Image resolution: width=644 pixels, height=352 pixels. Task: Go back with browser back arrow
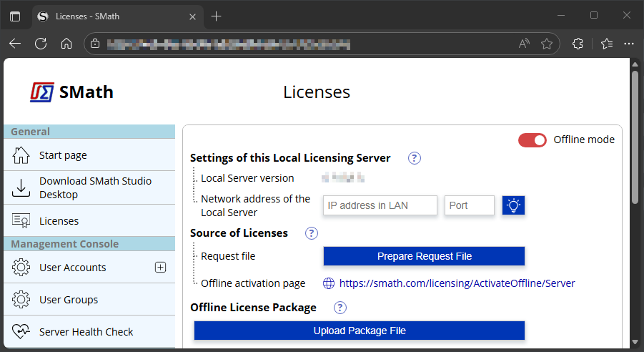pyautogui.click(x=15, y=44)
